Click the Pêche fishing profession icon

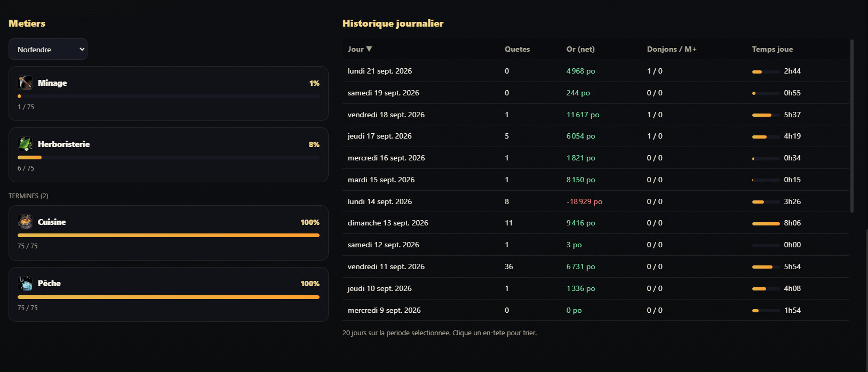[x=25, y=283]
